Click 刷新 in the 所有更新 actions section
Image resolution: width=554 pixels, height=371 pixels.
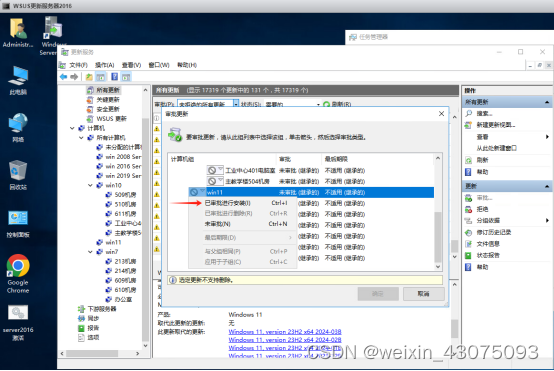pos(482,160)
